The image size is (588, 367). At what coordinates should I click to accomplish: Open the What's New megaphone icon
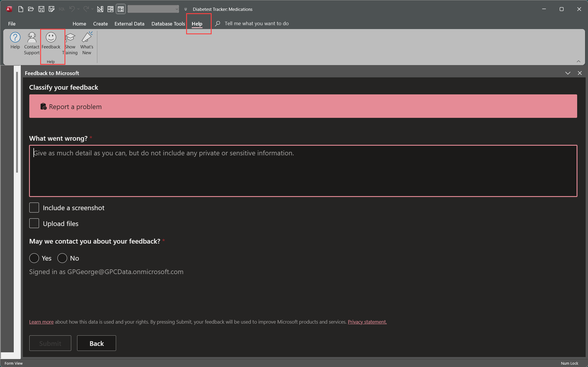pyautogui.click(x=87, y=38)
